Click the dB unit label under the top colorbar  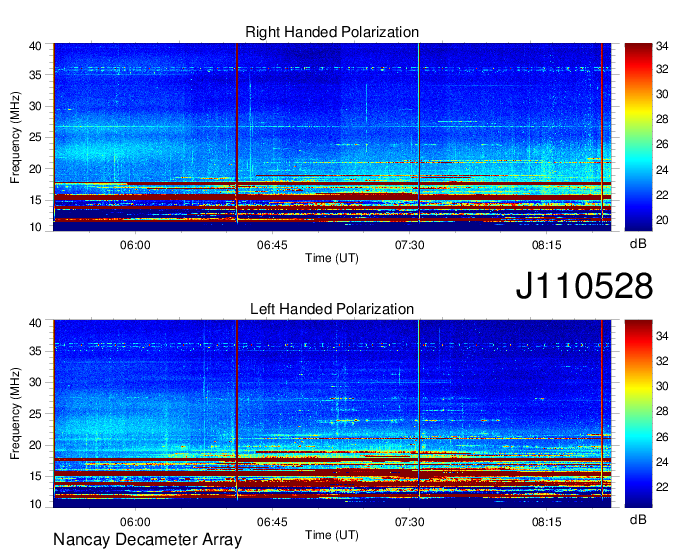tap(638, 244)
